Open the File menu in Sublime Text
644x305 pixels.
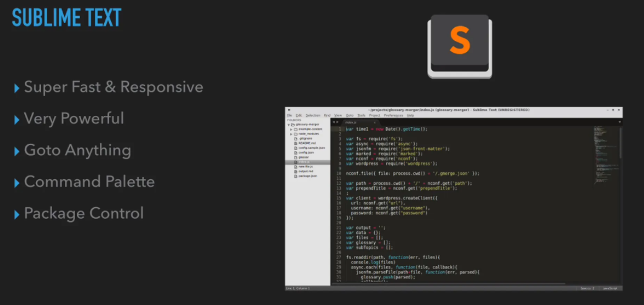point(289,115)
